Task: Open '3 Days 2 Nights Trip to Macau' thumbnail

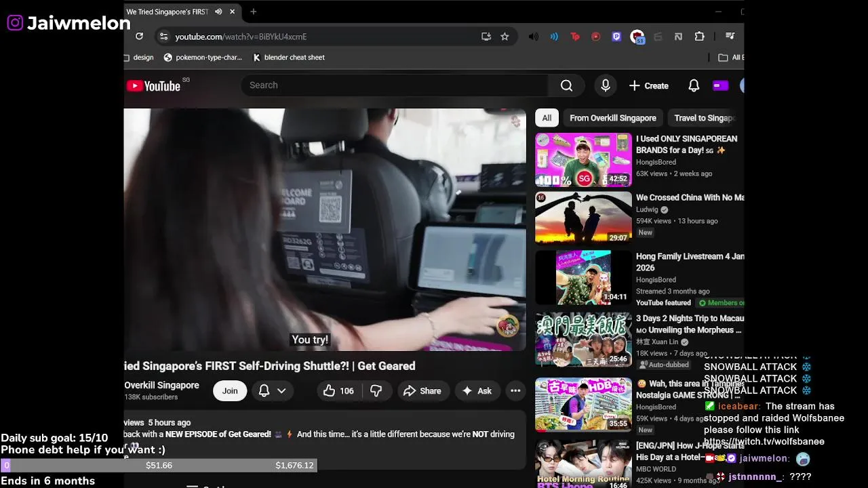Action: point(583,340)
